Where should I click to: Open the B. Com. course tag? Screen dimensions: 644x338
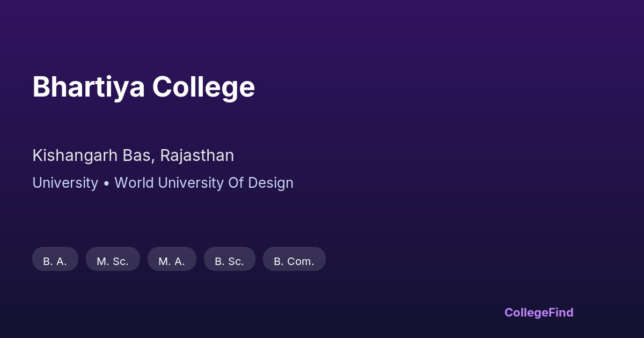(x=294, y=261)
